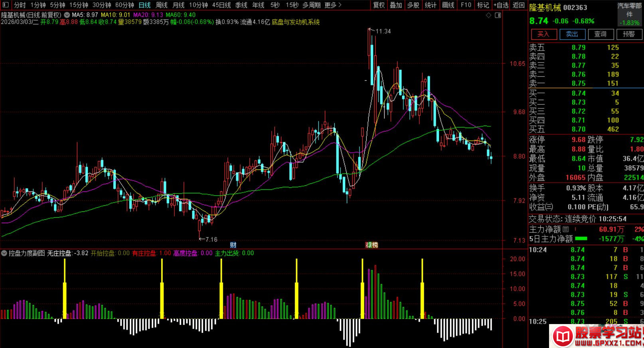
Task: Add stock via +自选 button
Action: click(x=501, y=5)
